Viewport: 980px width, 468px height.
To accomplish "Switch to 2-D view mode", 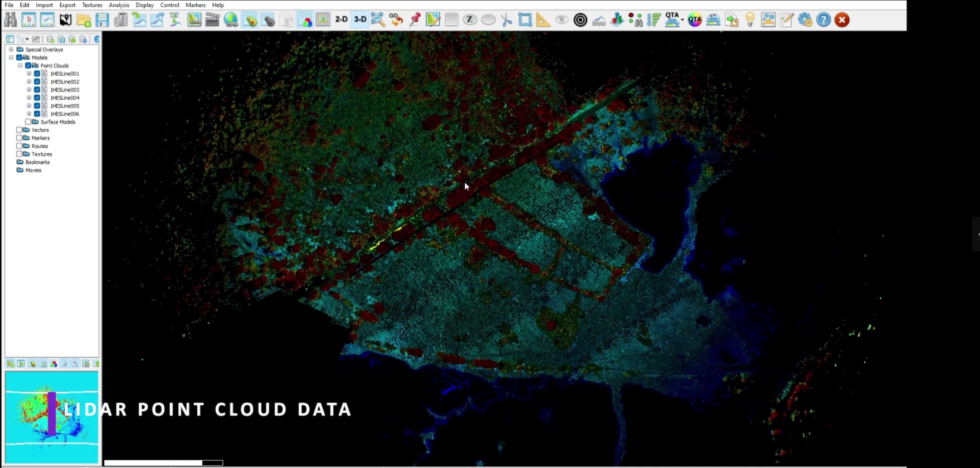I will point(341,20).
